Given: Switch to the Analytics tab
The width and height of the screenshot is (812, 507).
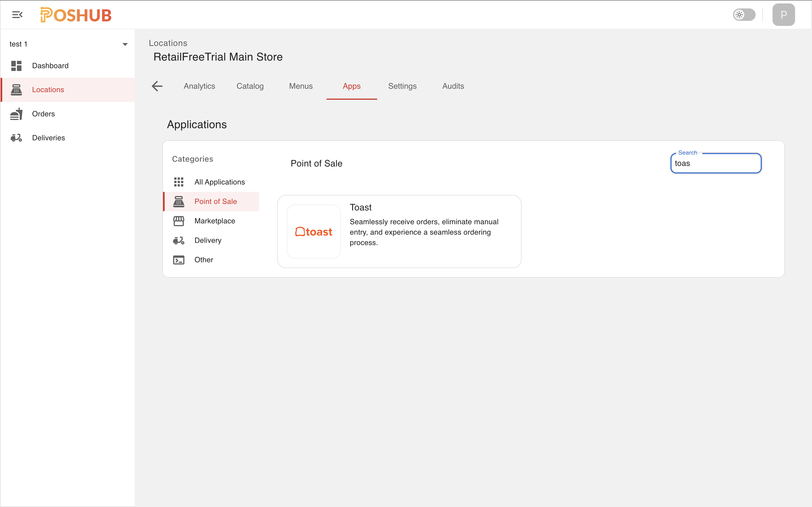Looking at the screenshot, I should (x=199, y=86).
